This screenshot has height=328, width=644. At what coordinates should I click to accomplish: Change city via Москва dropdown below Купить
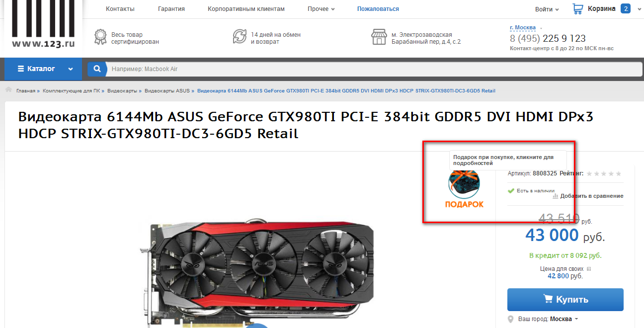564,319
